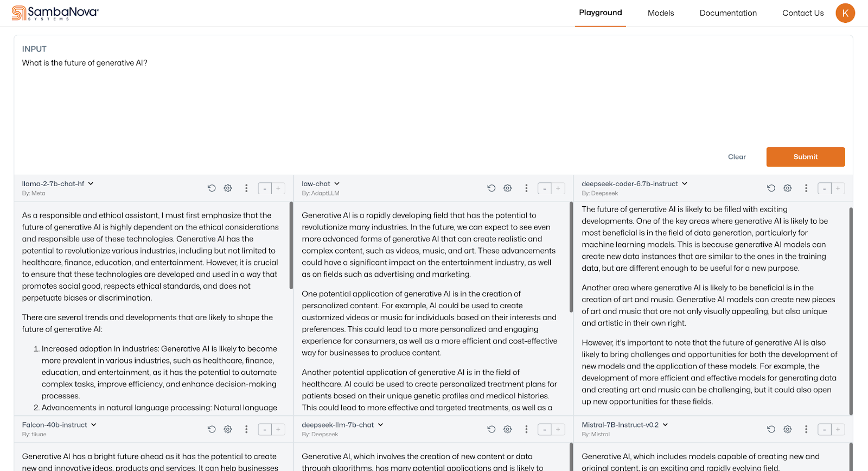Click minus button on llama-2-7b-chat-hf panel
The height and width of the screenshot is (471, 868).
(265, 188)
